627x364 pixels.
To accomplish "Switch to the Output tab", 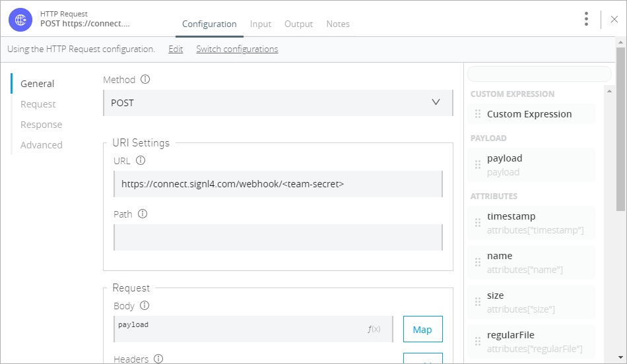I will click(298, 24).
